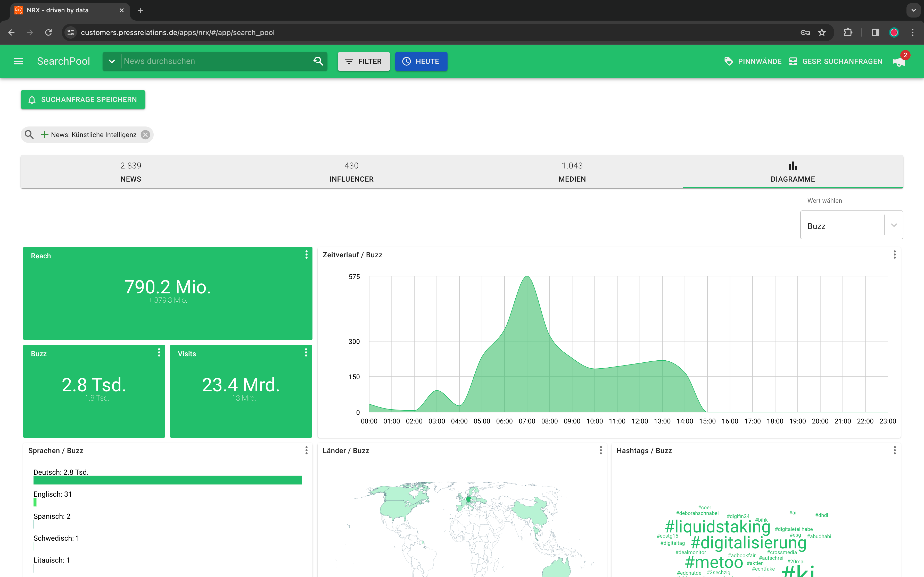Screen dimensions: 924x577
Task: Remove the Künstliche Intelligenz search chip
Action: point(145,135)
